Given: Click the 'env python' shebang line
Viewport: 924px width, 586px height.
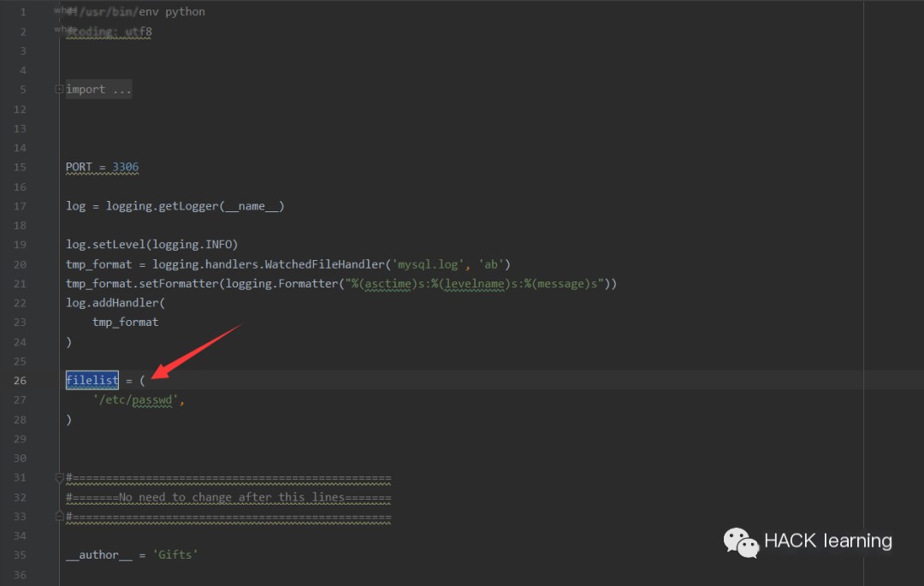Looking at the screenshot, I should click(x=135, y=12).
